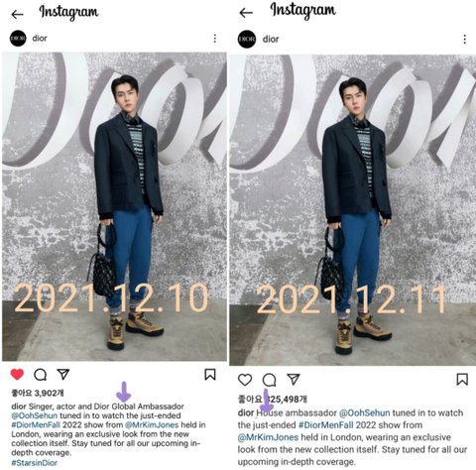The height and width of the screenshot is (470, 476).
Task: Bookmark the right Dior post
Action: (462, 379)
